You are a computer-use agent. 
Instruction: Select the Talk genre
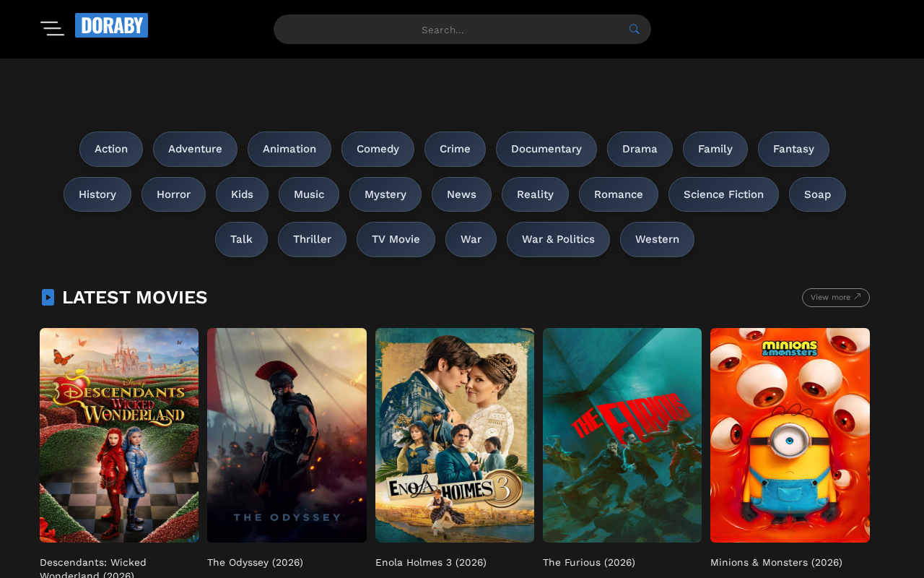pos(241,239)
